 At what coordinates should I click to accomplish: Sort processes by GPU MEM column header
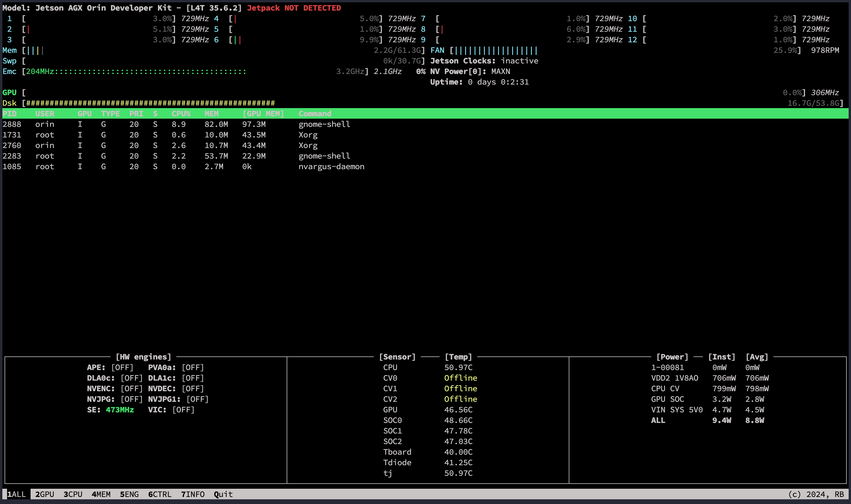coord(263,113)
